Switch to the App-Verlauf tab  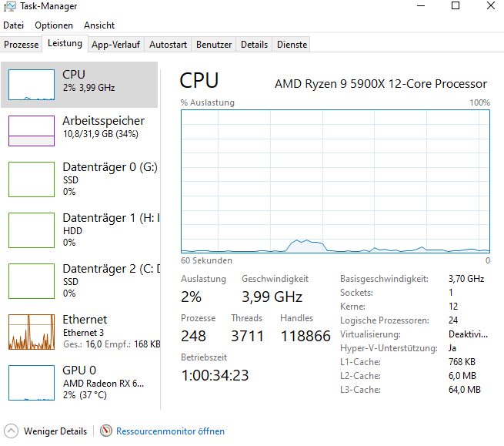(x=115, y=45)
